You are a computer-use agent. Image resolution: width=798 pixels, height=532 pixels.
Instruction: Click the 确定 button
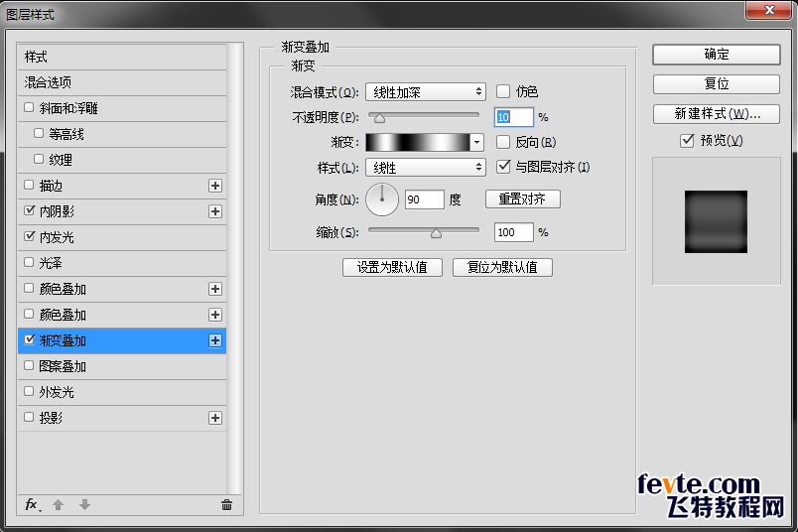(716, 55)
